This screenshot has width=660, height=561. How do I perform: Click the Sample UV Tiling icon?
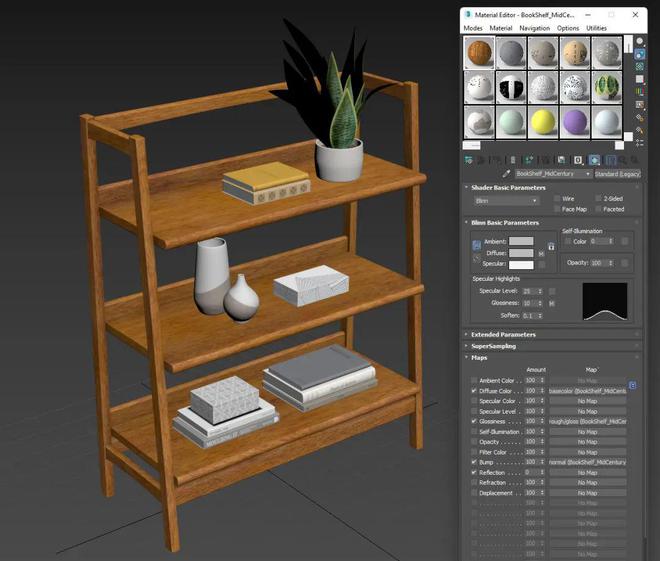tap(639, 79)
